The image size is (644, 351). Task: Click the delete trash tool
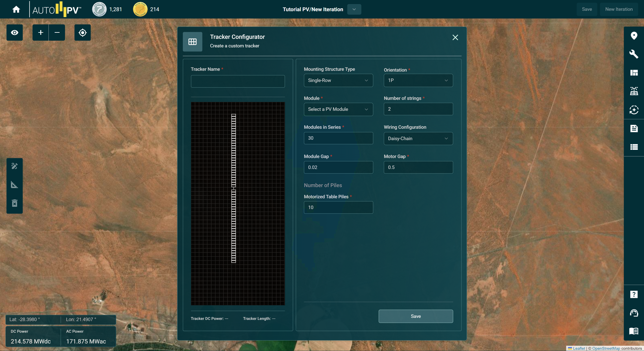[14, 203]
